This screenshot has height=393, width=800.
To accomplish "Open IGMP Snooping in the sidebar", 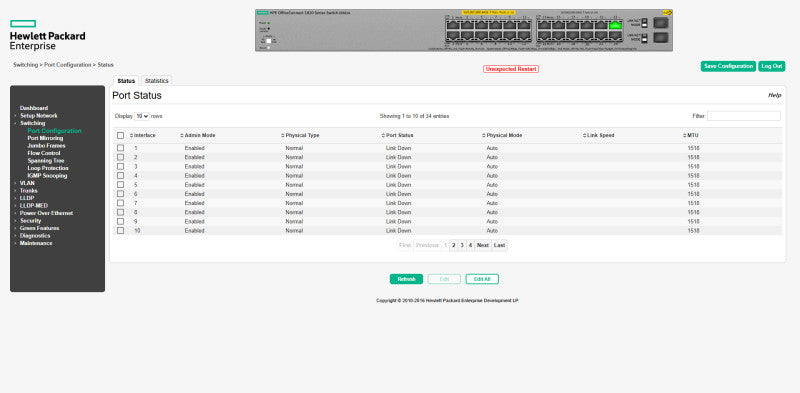I will click(x=47, y=176).
